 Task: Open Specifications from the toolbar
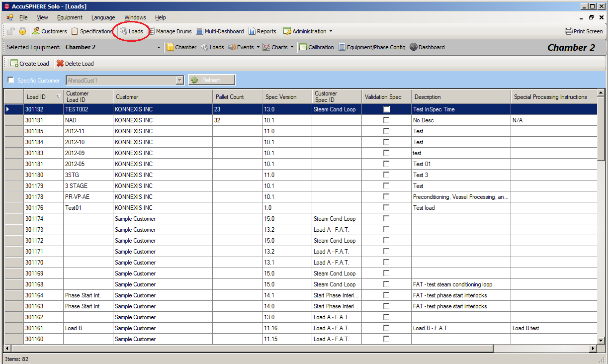coord(92,31)
